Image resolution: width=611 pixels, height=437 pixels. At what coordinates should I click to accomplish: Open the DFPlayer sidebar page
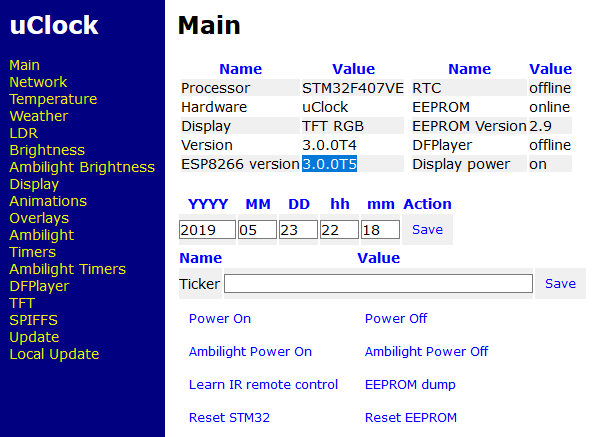(39, 286)
